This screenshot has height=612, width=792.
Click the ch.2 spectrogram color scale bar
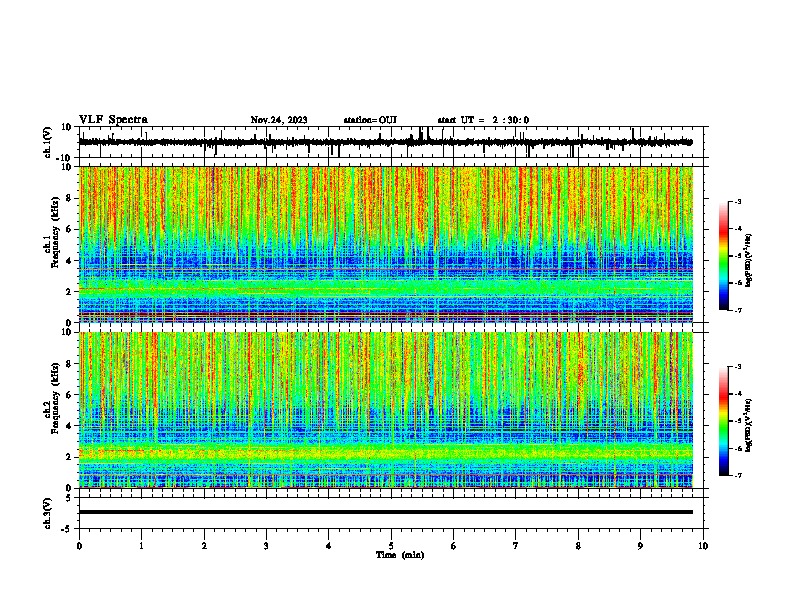(723, 421)
